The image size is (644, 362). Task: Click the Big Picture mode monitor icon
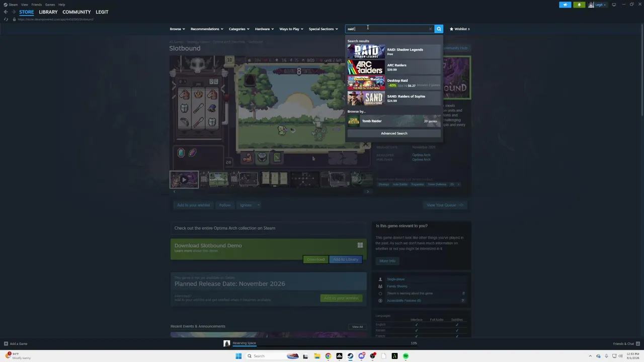click(x=614, y=5)
